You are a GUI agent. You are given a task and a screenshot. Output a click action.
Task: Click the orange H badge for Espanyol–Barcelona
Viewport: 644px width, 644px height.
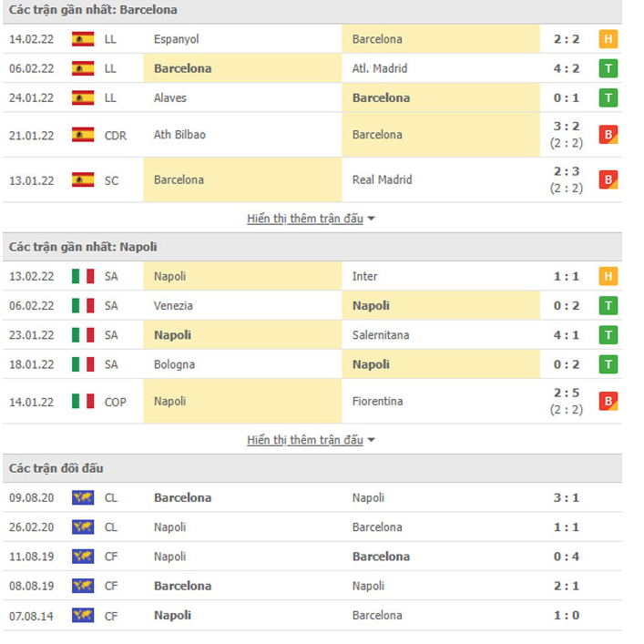(608, 39)
